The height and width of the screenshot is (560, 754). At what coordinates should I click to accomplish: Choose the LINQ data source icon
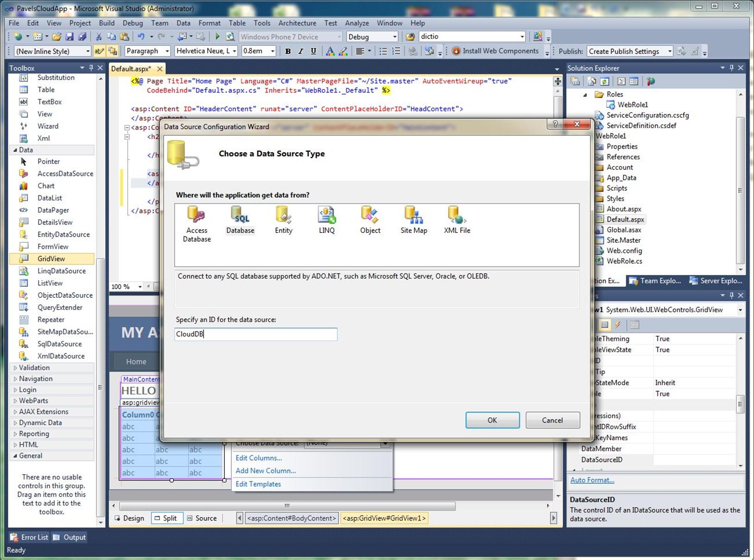click(327, 220)
